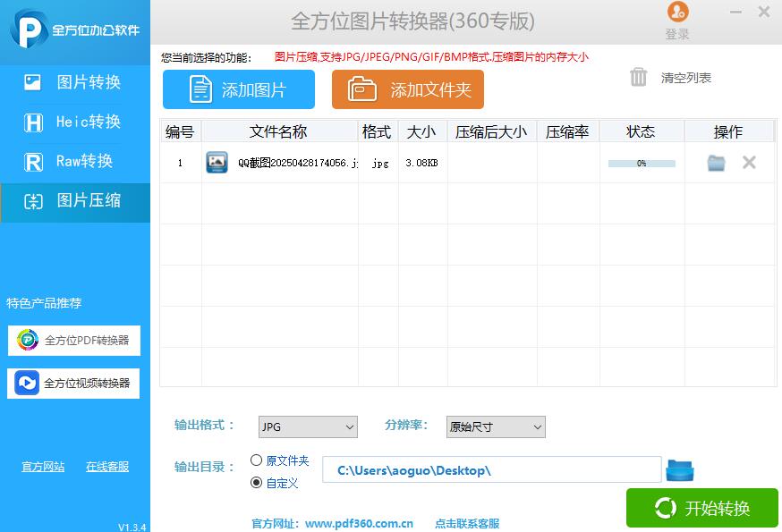Viewport: 782px width, 532px height.
Task: Click the P logo of 全方位办公软件
Action: point(28,29)
